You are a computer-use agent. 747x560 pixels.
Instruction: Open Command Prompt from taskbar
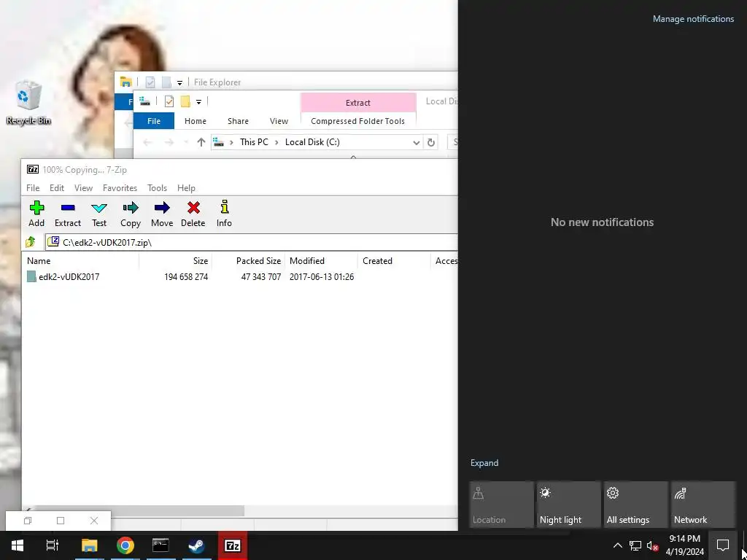[160, 545]
